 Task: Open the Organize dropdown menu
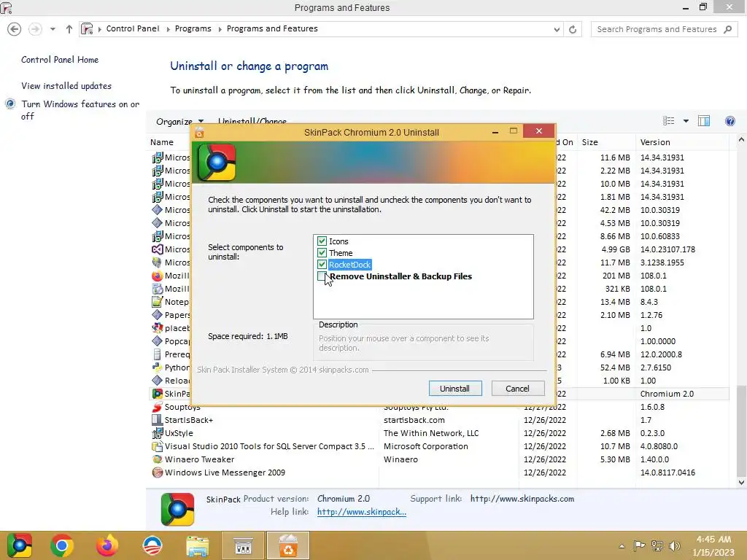pos(179,122)
